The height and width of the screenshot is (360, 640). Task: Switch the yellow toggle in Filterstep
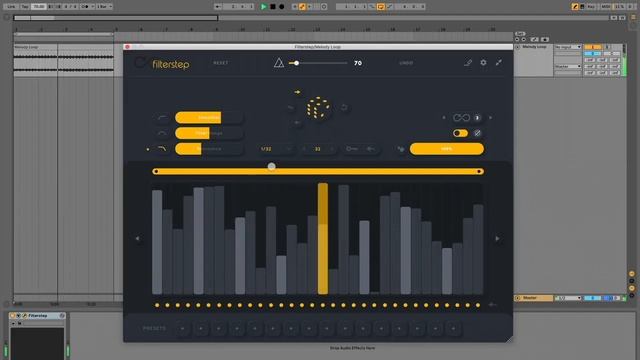460,133
